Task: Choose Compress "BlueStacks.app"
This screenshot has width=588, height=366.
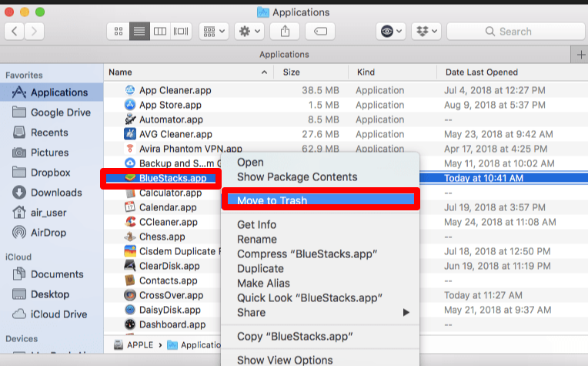Action: coord(320,254)
